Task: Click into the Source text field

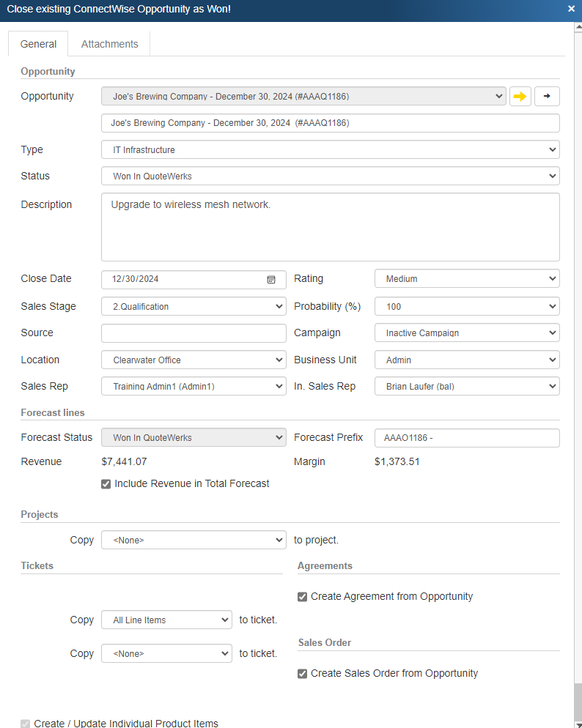Action: 194,333
